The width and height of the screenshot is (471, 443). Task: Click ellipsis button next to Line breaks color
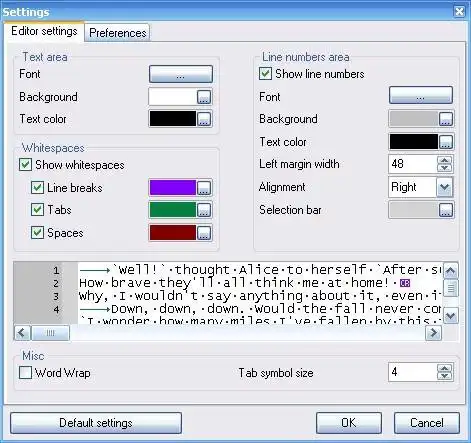tap(204, 188)
